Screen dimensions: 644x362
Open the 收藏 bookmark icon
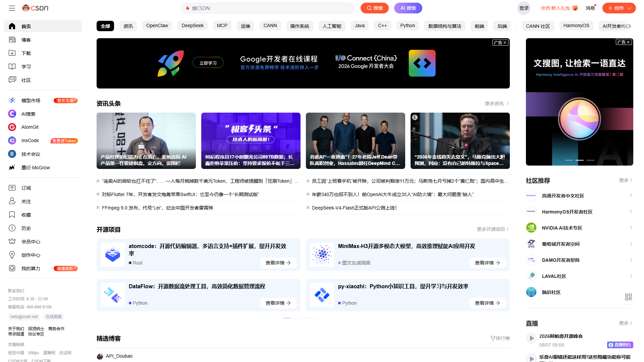pyautogui.click(x=12, y=215)
